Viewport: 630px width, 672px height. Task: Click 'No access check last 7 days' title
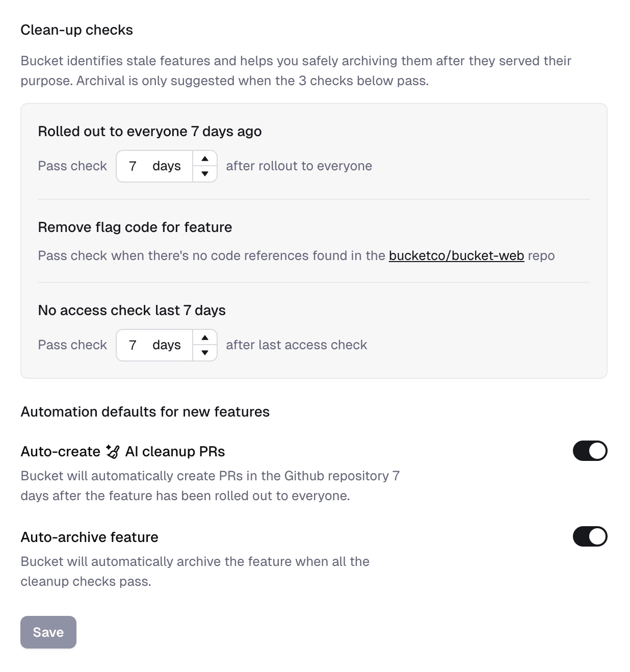(x=132, y=311)
